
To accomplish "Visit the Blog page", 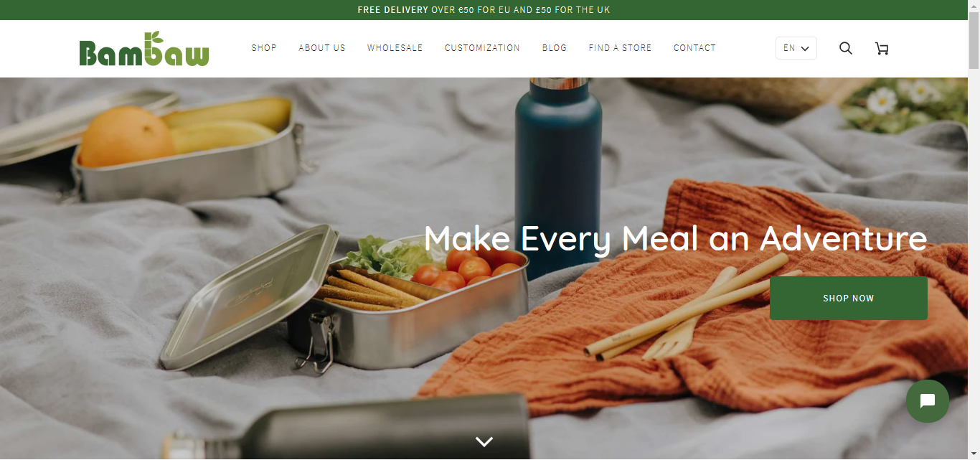I will point(555,48).
